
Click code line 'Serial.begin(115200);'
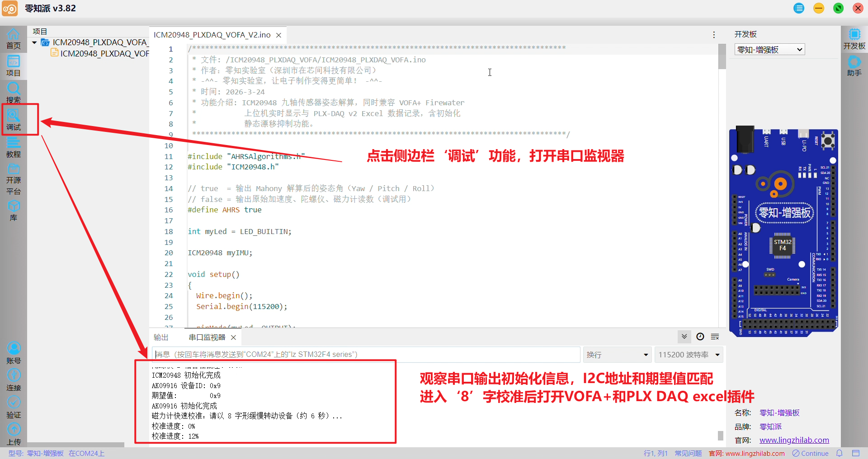click(241, 306)
